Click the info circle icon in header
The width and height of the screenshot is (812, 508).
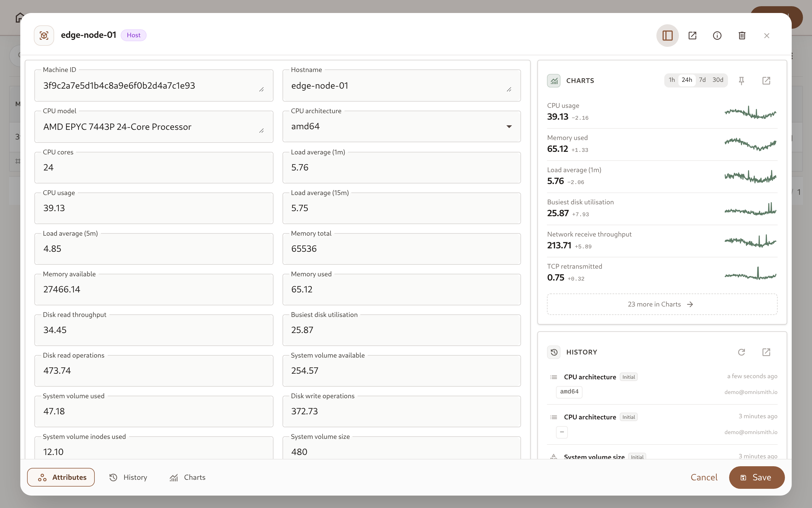click(x=717, y=35)
